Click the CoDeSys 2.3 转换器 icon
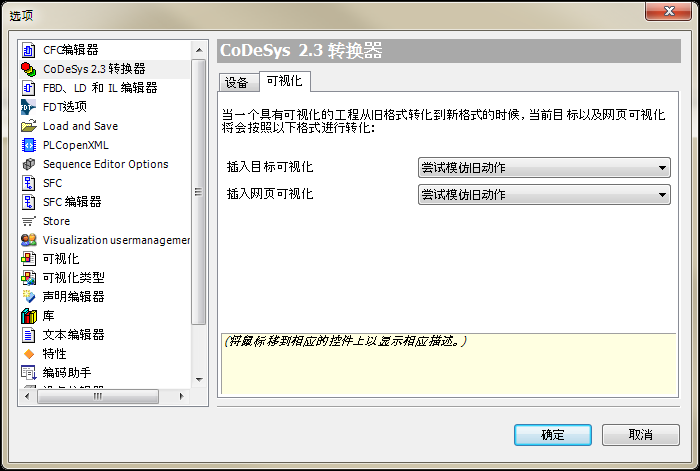This screenshot has height=471, width=700. (x=29, y=69)
